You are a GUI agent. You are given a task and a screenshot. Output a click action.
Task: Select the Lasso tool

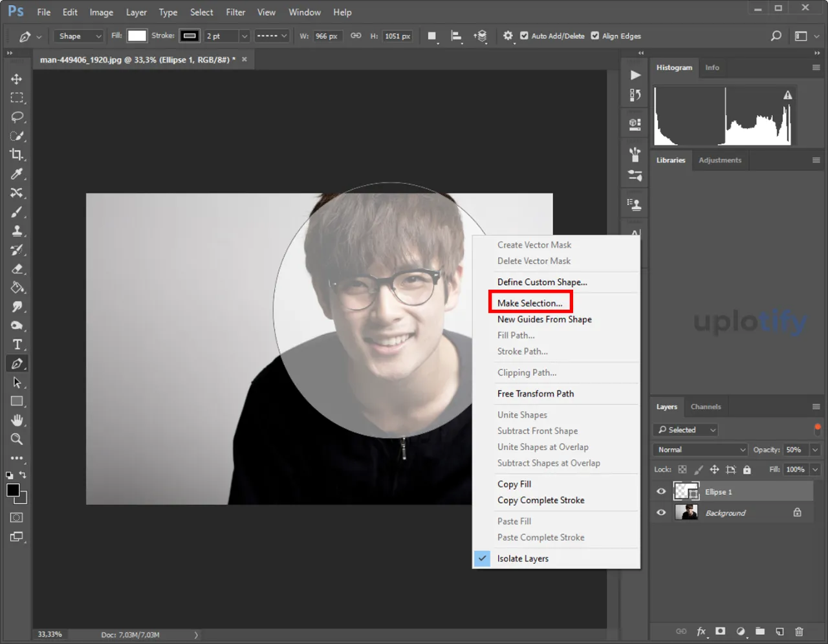(17, 117)
